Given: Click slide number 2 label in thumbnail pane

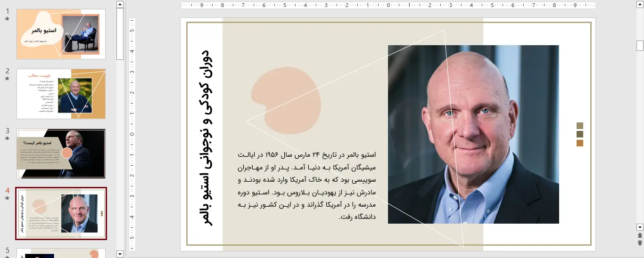Looking at the screenshot, I should [8, 71].
